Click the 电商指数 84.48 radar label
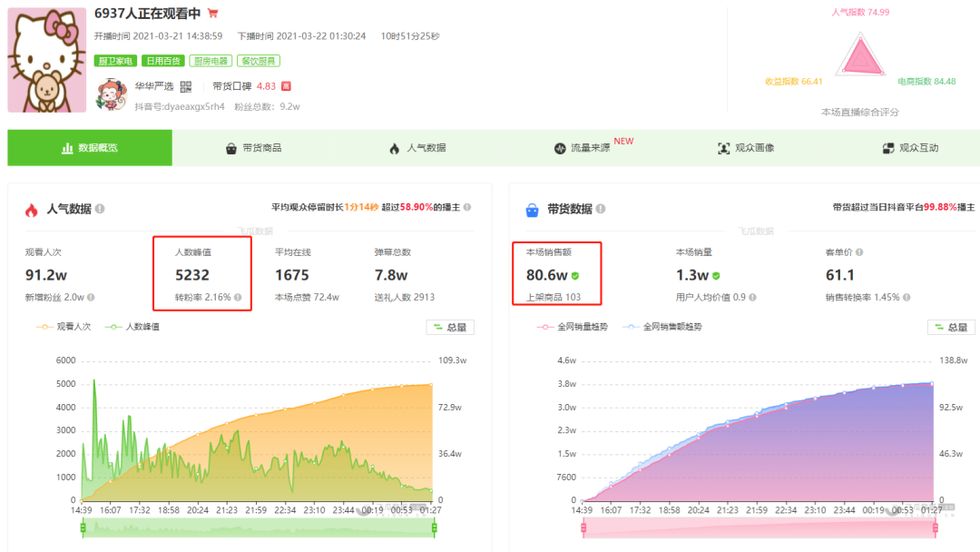The width and height of the screenshot is (980, 552). 926,82
